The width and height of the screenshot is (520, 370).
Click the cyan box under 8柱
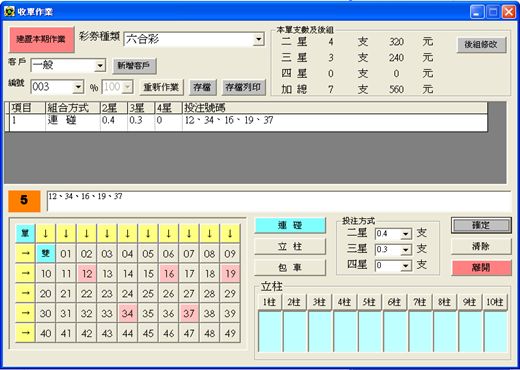(445, 332)
